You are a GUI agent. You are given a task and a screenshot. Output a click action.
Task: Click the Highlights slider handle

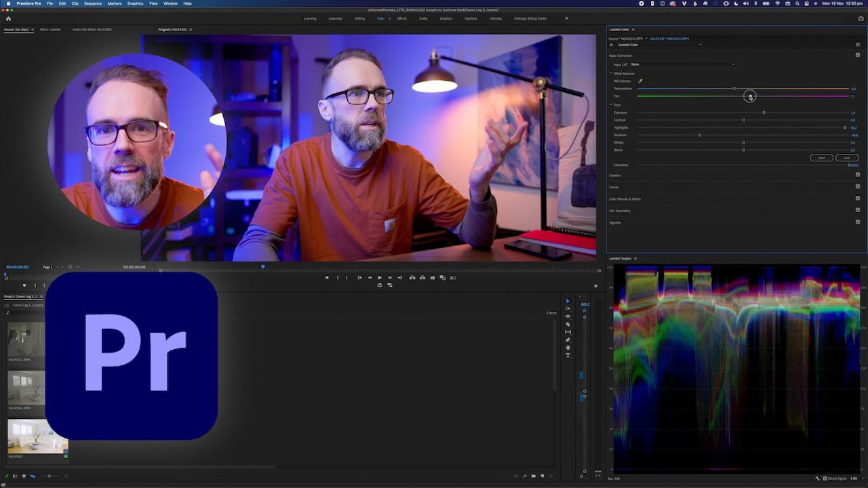845,127
